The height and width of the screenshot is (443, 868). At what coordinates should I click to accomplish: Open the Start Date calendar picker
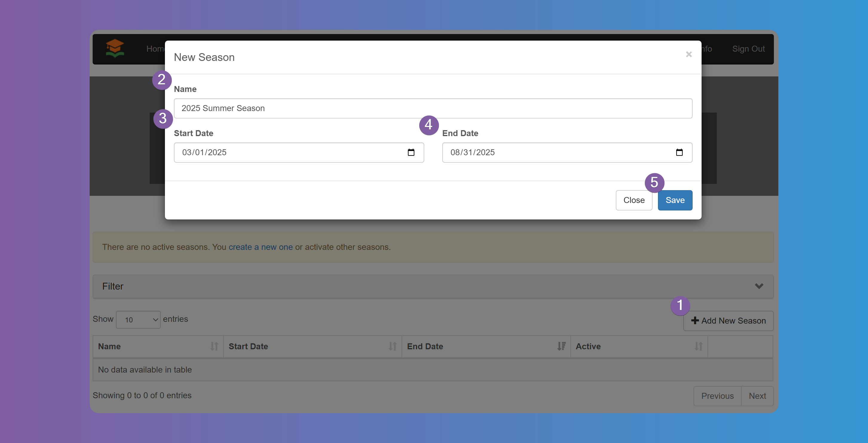pyautogui.click(x=411, y=153)
